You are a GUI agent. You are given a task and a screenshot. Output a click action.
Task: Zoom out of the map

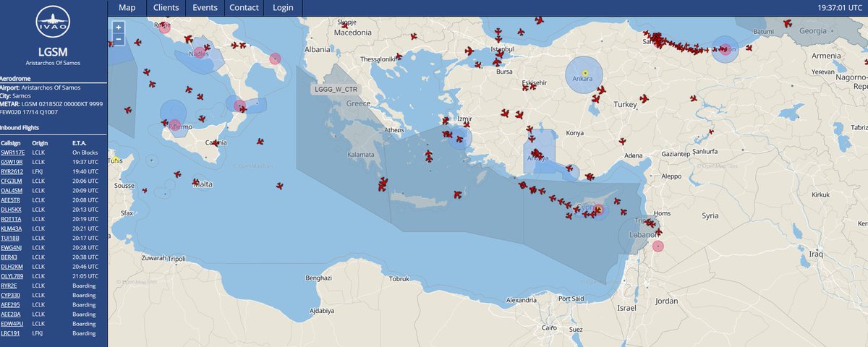point(119,39)
